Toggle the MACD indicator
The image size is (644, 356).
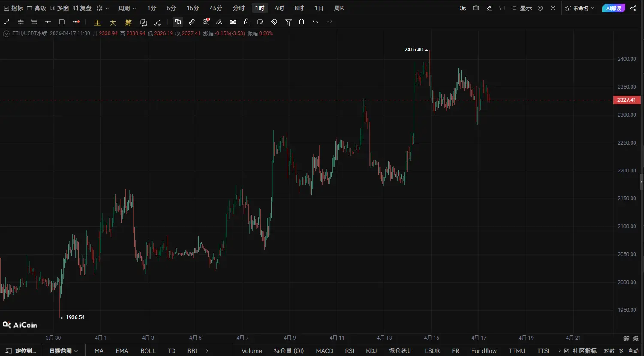coord(324,351)
